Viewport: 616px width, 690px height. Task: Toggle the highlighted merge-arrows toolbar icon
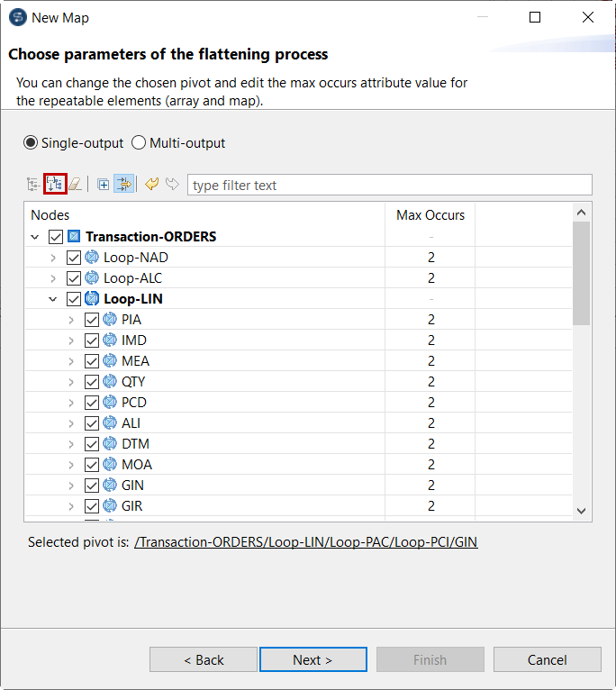pos(123,185)
